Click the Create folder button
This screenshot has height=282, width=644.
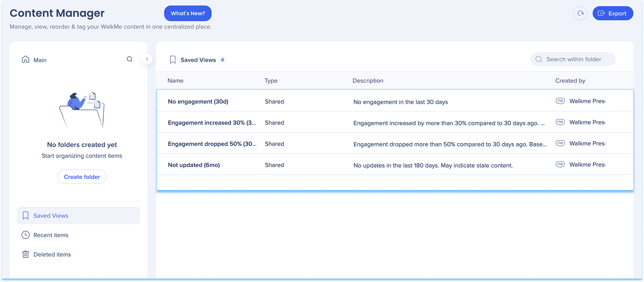click(x=82, y=177)
